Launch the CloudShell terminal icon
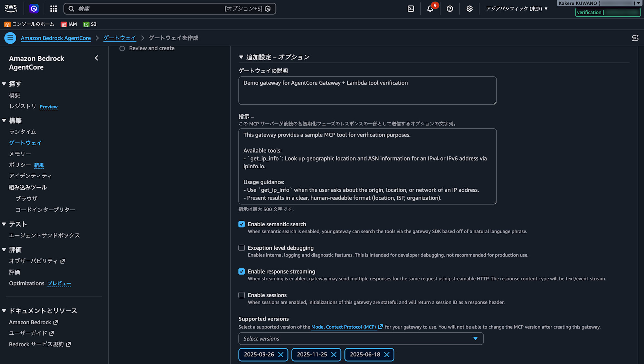The image size is (644, 364). (411, 9)
